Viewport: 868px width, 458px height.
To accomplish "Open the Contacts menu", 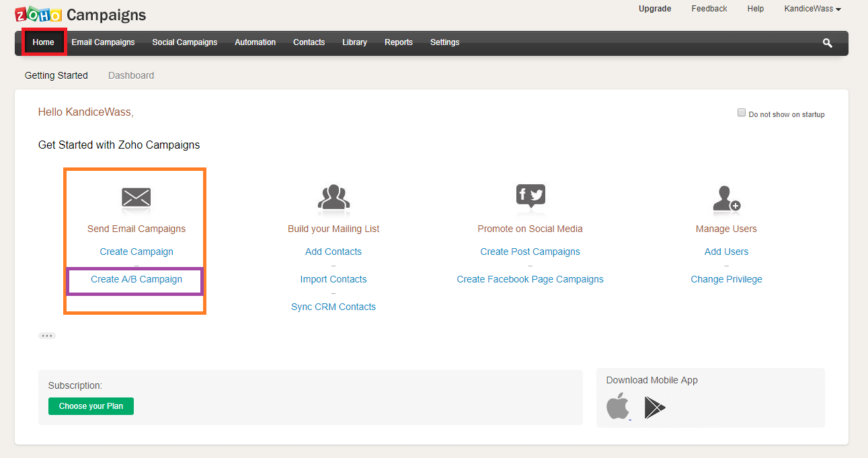I will pyautogui.click(x=309, y=42).
